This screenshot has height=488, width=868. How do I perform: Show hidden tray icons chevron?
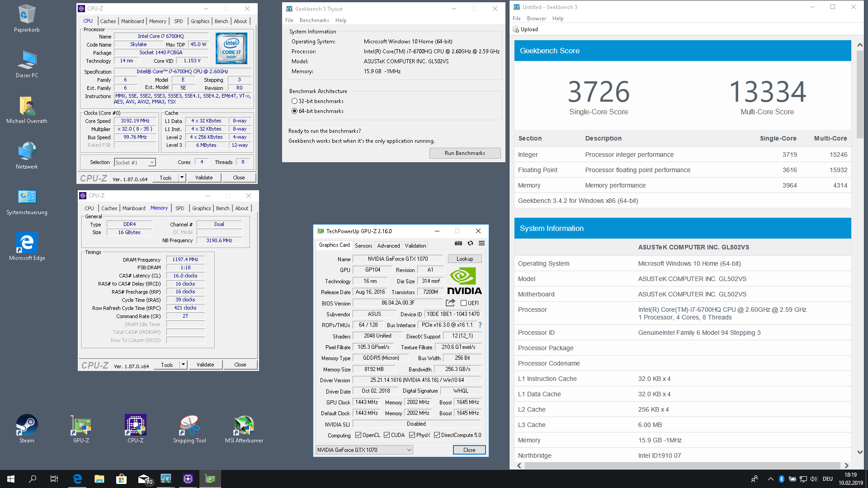pos(770,479)
